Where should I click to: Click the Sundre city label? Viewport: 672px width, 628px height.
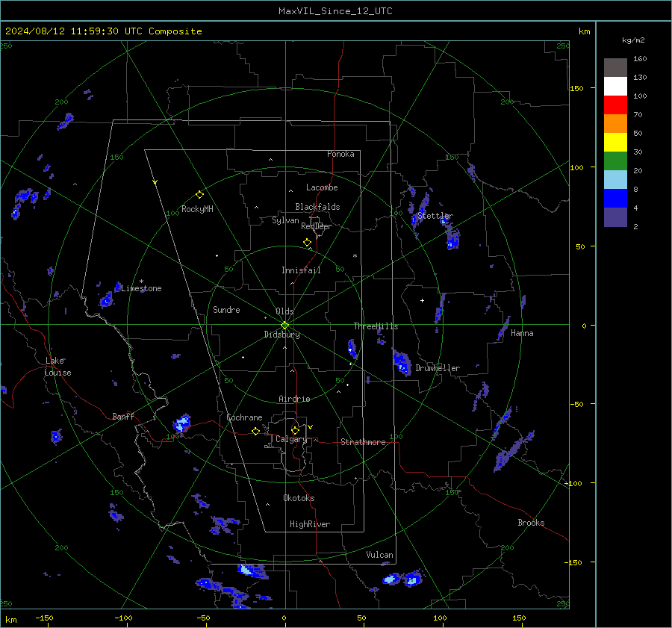tap(226, 310)
